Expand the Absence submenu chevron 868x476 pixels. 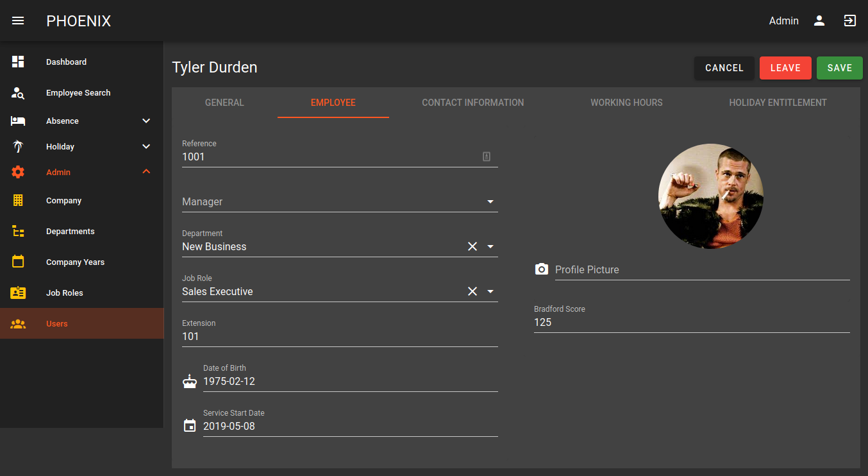146,121
